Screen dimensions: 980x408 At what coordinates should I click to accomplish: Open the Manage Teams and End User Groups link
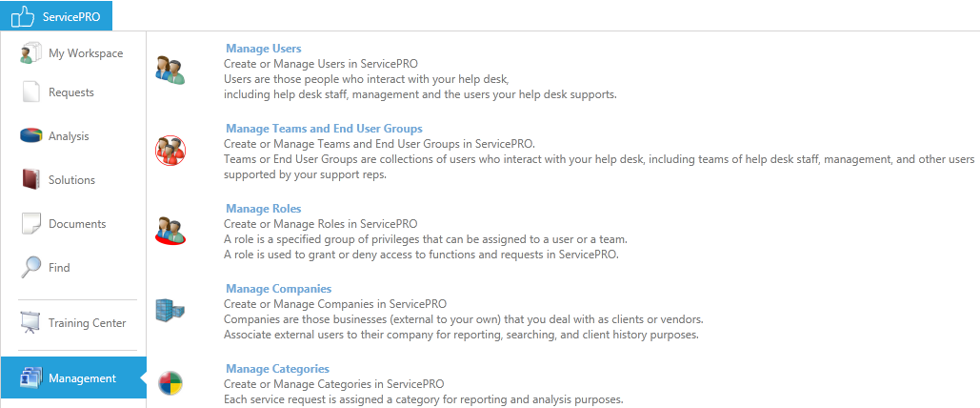(x=324, y=129)
